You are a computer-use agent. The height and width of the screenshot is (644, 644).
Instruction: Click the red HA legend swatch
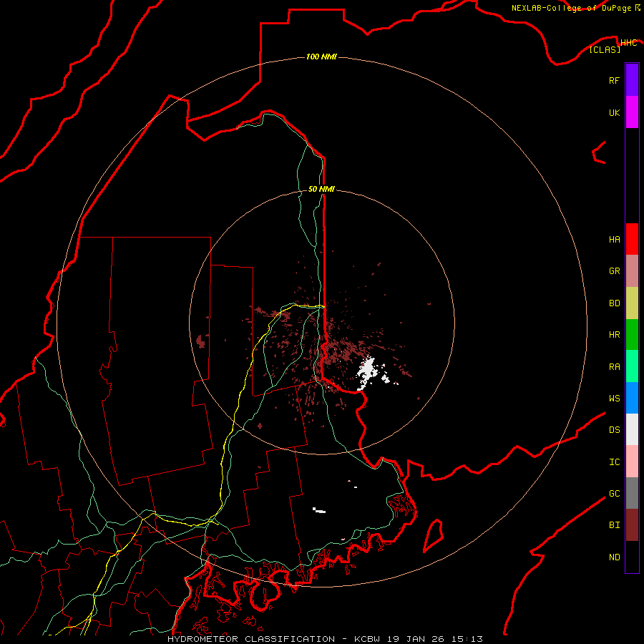[x=632, y=239]
